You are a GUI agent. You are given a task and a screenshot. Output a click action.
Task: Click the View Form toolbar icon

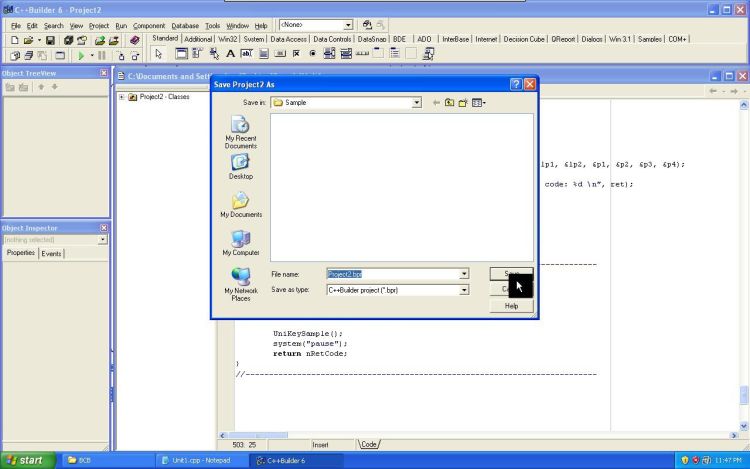pos(28,55)
